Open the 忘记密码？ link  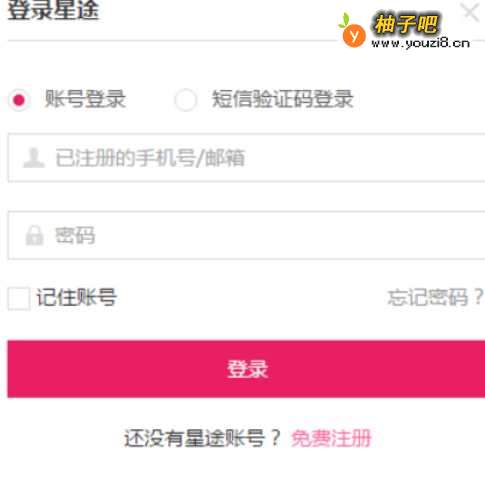point(435,297)
